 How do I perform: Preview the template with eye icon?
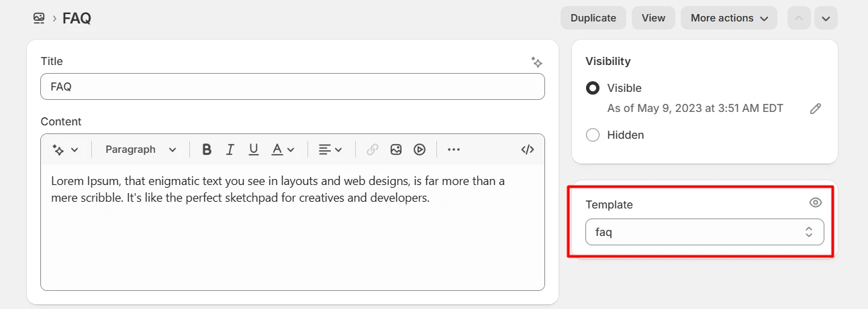pyautogui.click(x=816, y=203)
